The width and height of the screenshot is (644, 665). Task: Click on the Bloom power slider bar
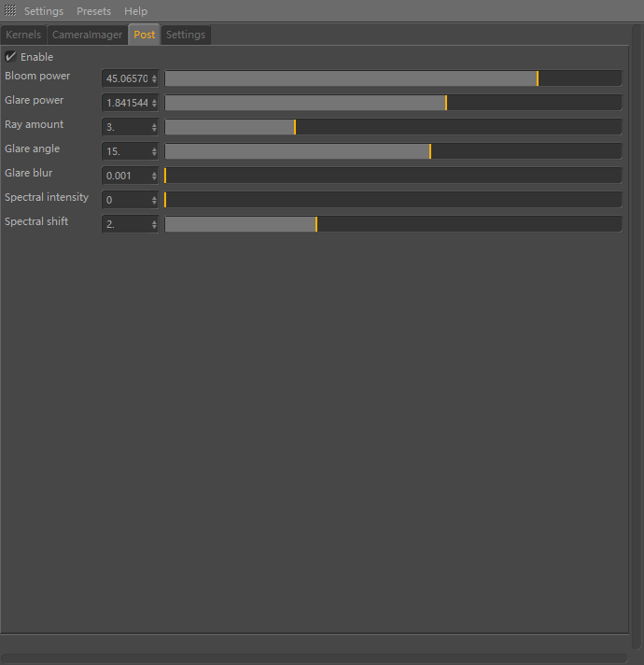pyautogui.click(x=393, y=78)
